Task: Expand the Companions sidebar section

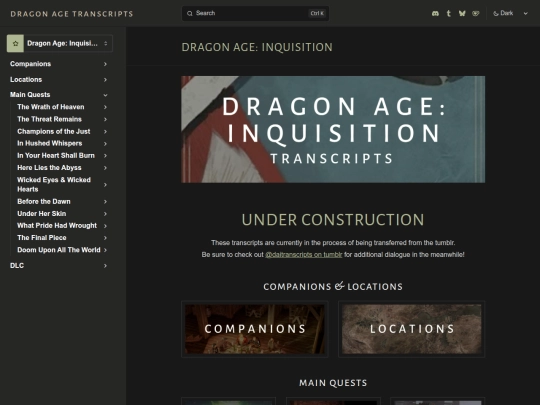Action: (105, 64)
